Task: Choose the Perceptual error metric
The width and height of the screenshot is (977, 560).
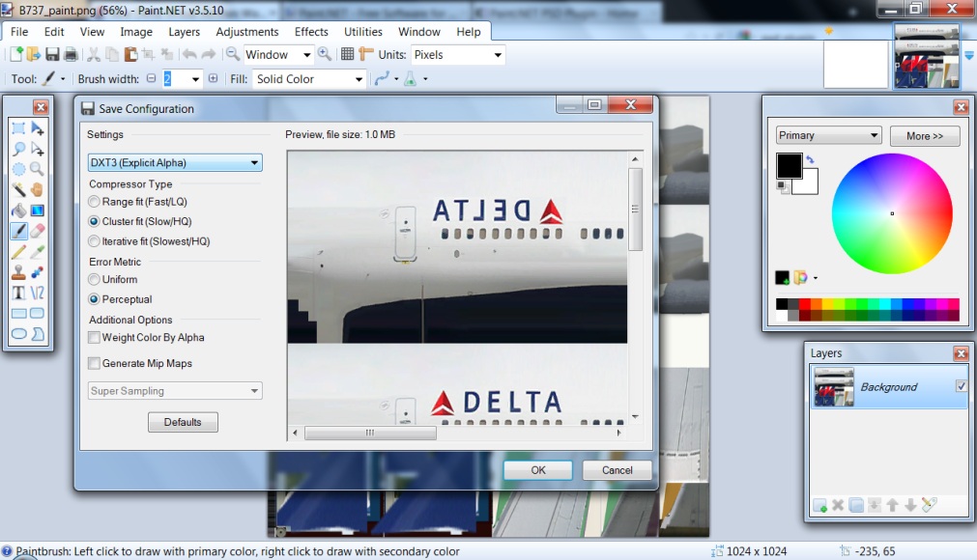Action: pyautogui.click(x=120, y=299)
